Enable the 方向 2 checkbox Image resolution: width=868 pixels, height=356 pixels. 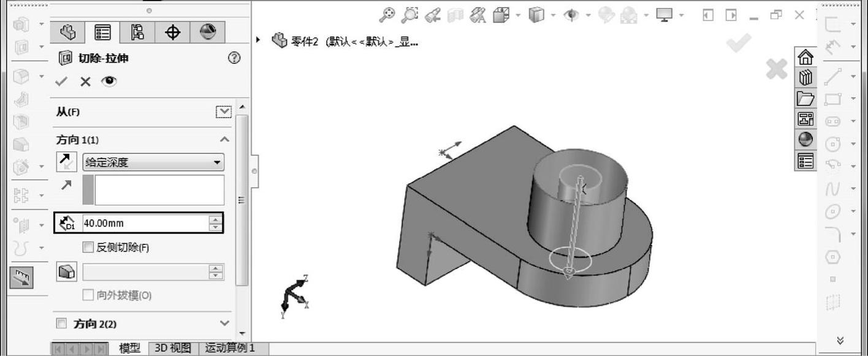click(x=61, y=324)
